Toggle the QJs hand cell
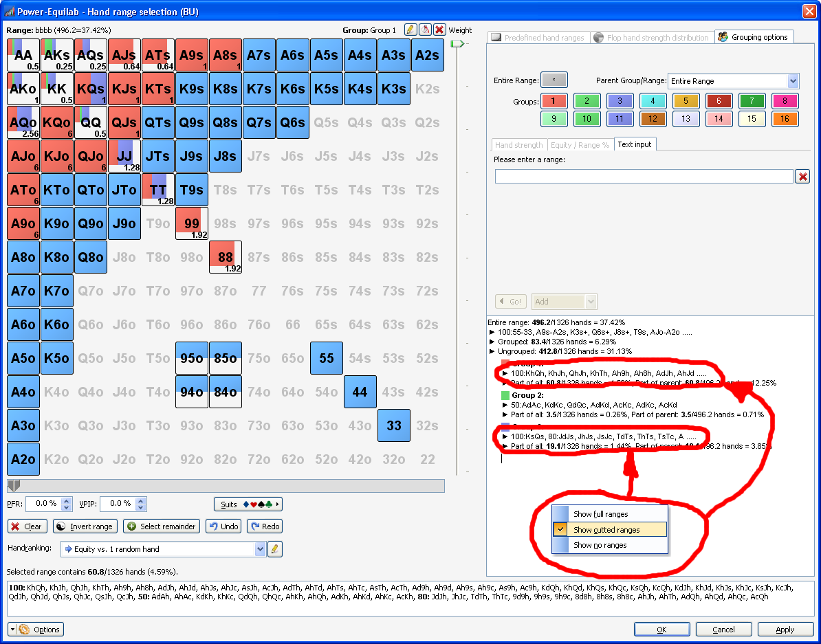Image resolution: width=821 pixels, height=644 pixels. coord(124,122)
